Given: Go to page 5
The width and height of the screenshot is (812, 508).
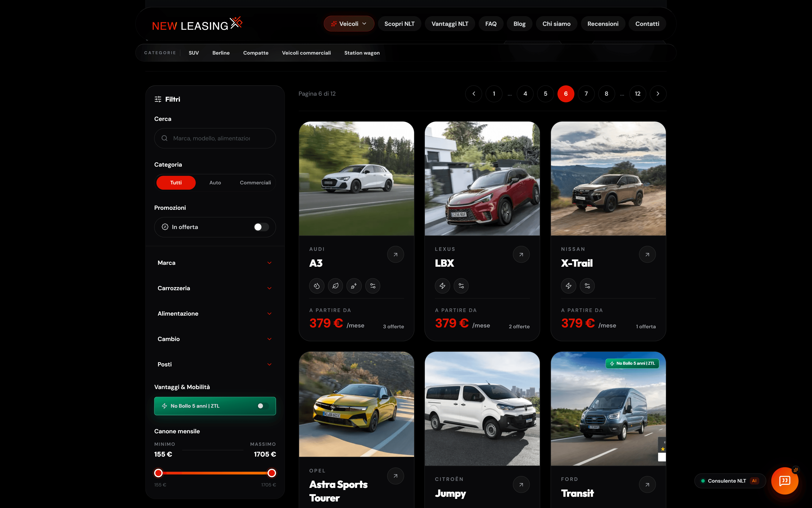Looking at the screenshot, I should [545, 94].
